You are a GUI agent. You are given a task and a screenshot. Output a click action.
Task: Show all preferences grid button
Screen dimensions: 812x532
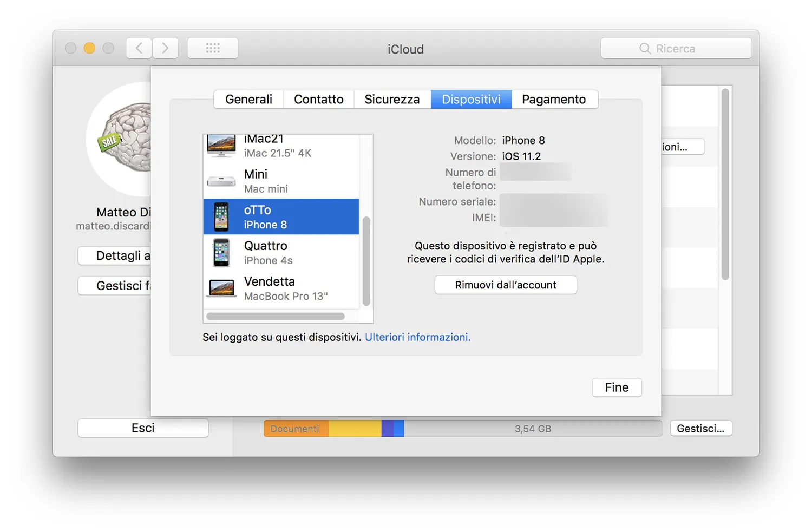(x=213, y=48)
